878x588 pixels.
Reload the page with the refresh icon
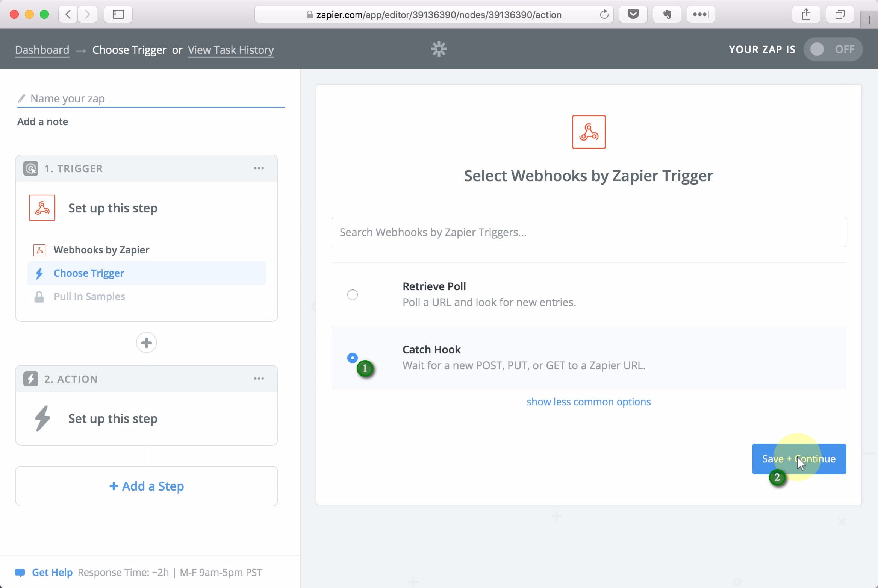(604, 14)
